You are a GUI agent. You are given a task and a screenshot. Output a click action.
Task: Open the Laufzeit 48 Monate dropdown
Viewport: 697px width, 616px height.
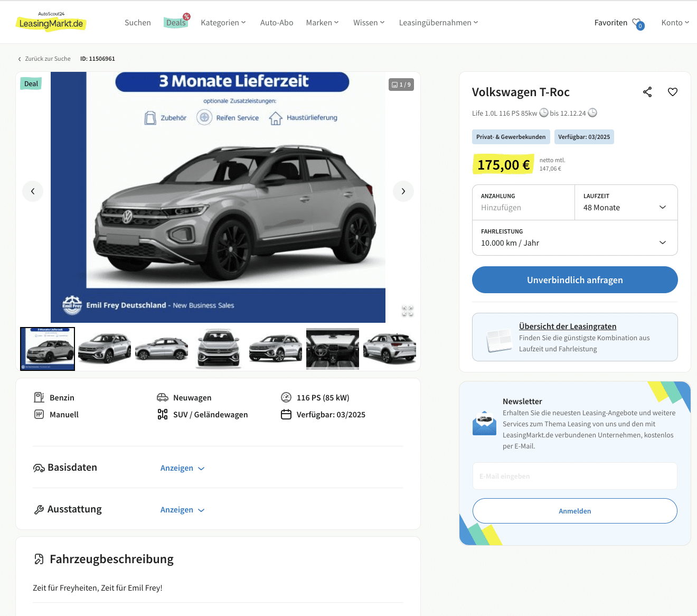click(626, 202)
